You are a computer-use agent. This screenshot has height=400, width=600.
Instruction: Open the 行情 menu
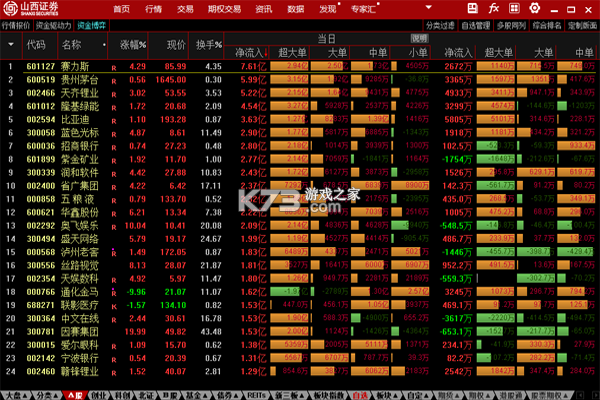153,9
